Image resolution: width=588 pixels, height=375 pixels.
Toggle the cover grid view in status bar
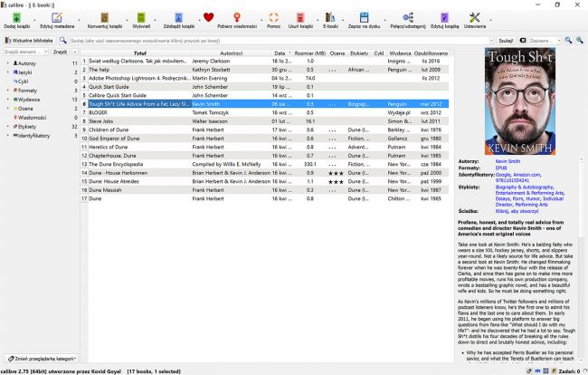point(546,371)
